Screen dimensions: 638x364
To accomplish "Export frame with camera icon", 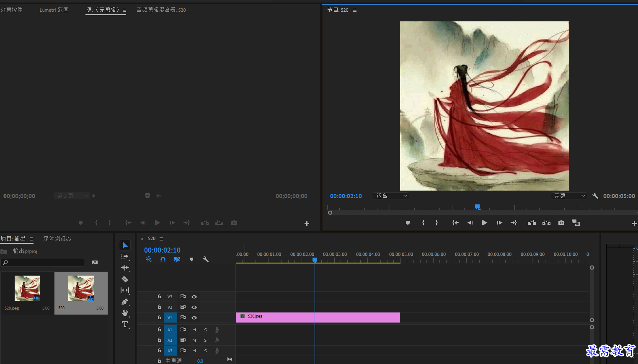I will [x=561, y=223].
